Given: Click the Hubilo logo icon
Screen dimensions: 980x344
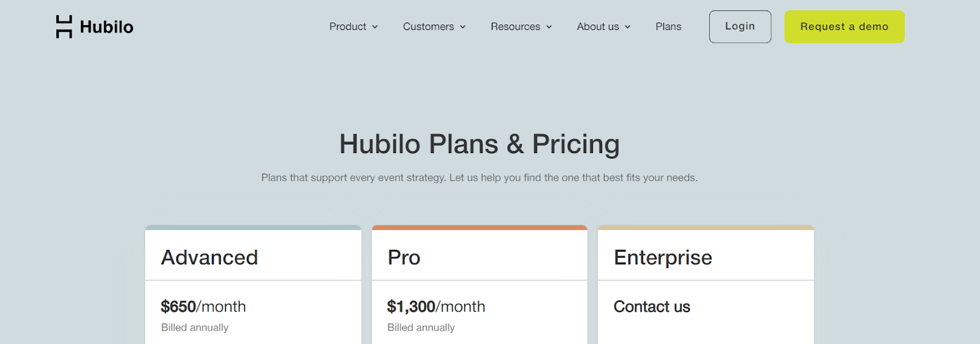Looking at the screenshot, I should (64, 27).
